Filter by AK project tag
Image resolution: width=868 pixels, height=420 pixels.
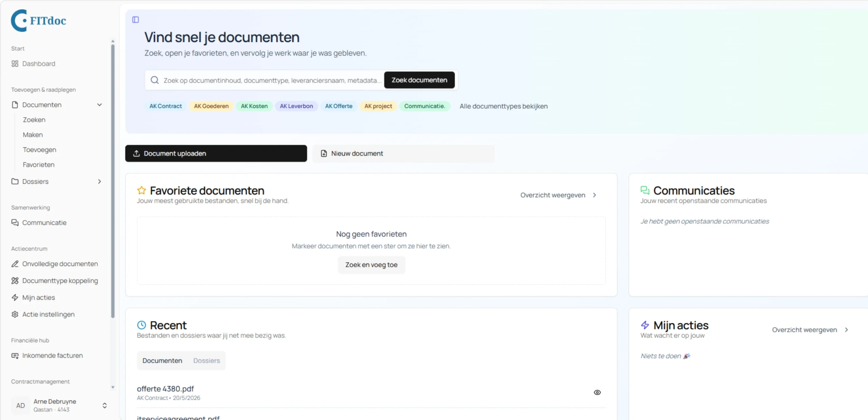pyautogui.click(x=378, y=106)
